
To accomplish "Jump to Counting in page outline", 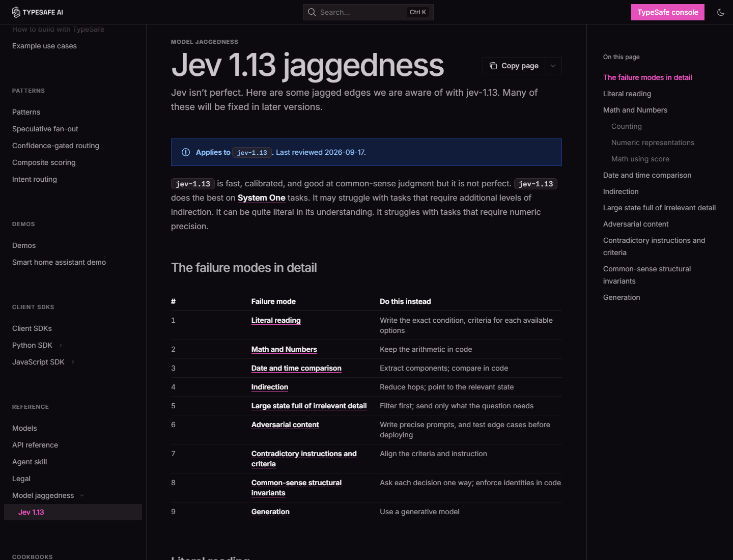I will pyautogui.click(x=627, y=126).
